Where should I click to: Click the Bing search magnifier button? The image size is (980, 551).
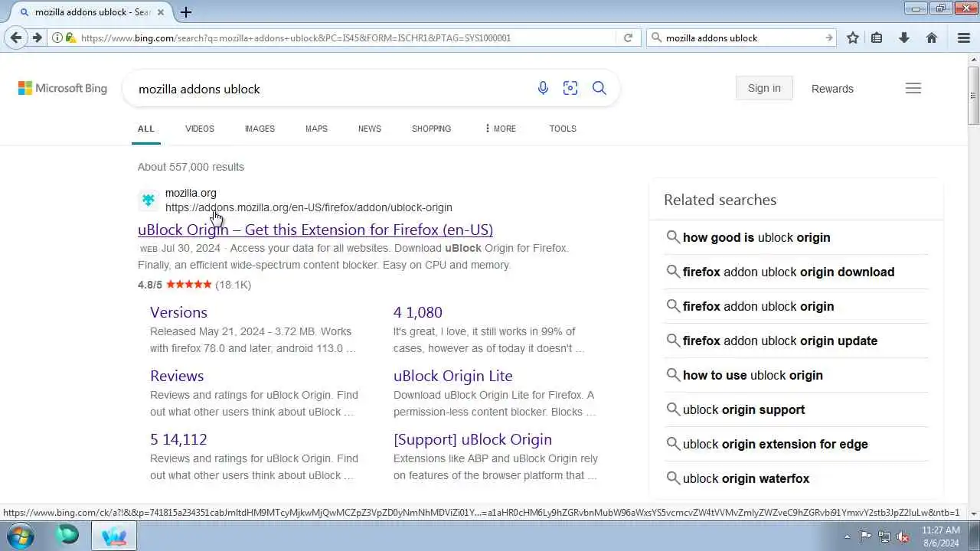click(599, 88)
